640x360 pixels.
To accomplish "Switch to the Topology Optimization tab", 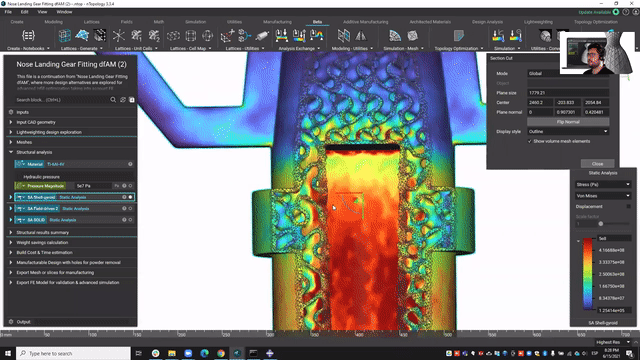I will point(596,22).
